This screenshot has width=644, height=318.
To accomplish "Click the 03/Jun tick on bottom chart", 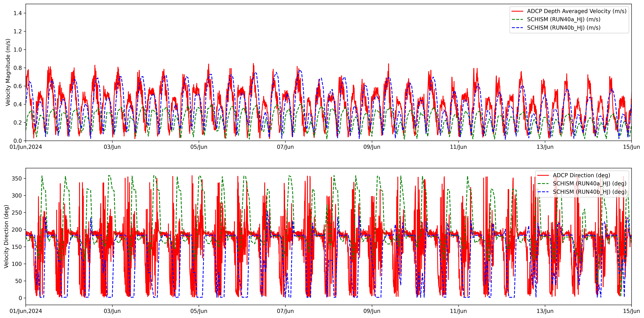I will (112, 311).
